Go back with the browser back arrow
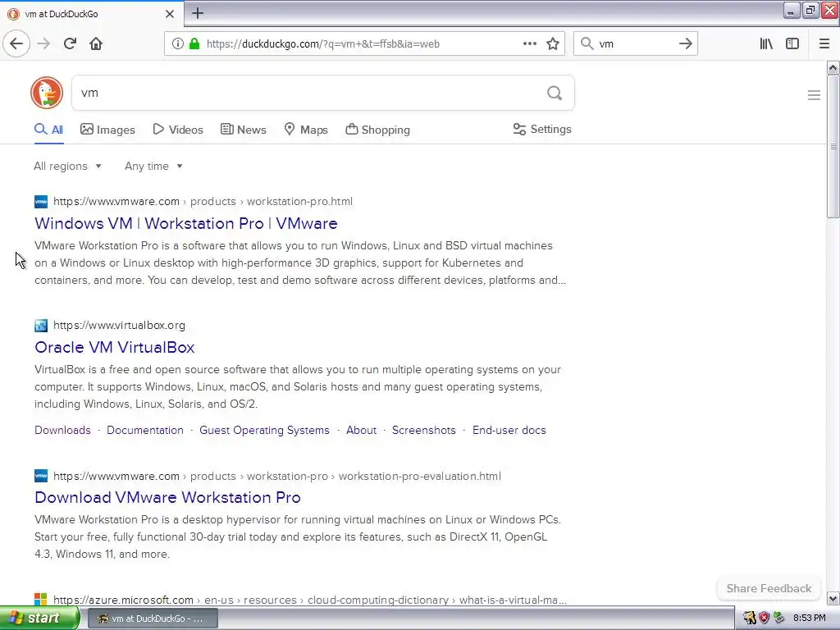Image resolution: width=840 pixels, height=630 pixels. pyautogui.click(x=16, y=44)
